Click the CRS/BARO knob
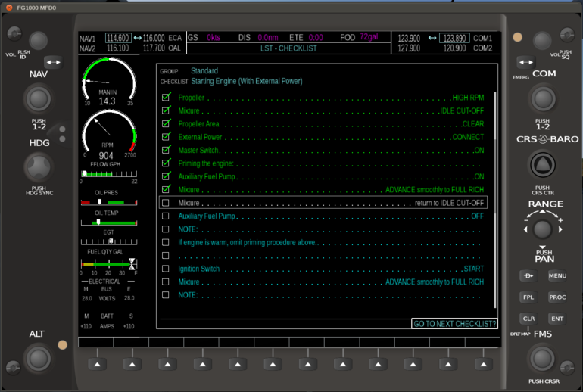This screenshot has width=583, height=392. click(x=541, y=163)
